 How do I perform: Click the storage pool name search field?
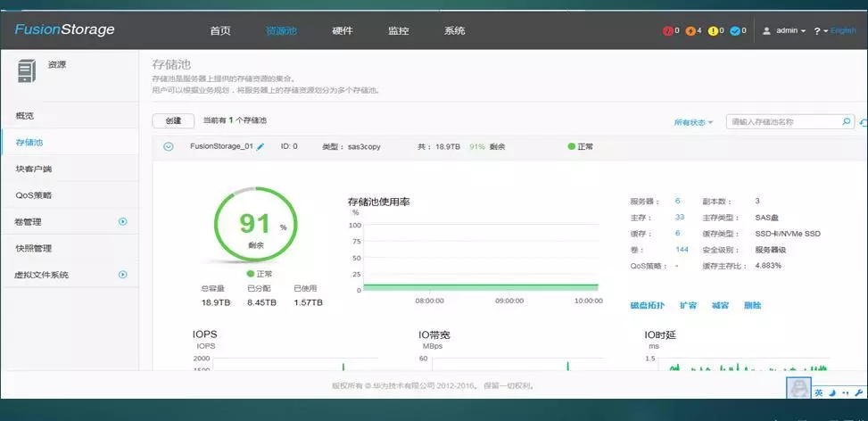pyautogui.click(x=784, y=121)
